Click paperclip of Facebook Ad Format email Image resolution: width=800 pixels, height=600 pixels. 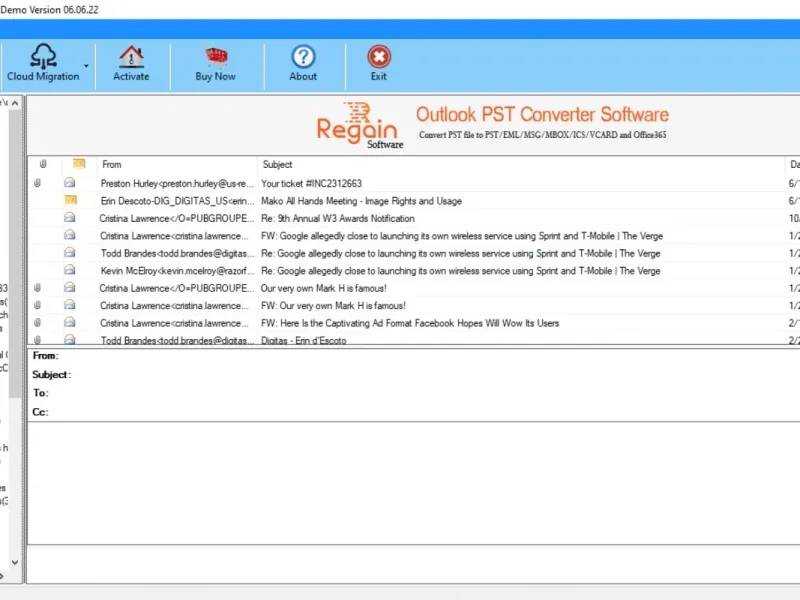point(37,322)
